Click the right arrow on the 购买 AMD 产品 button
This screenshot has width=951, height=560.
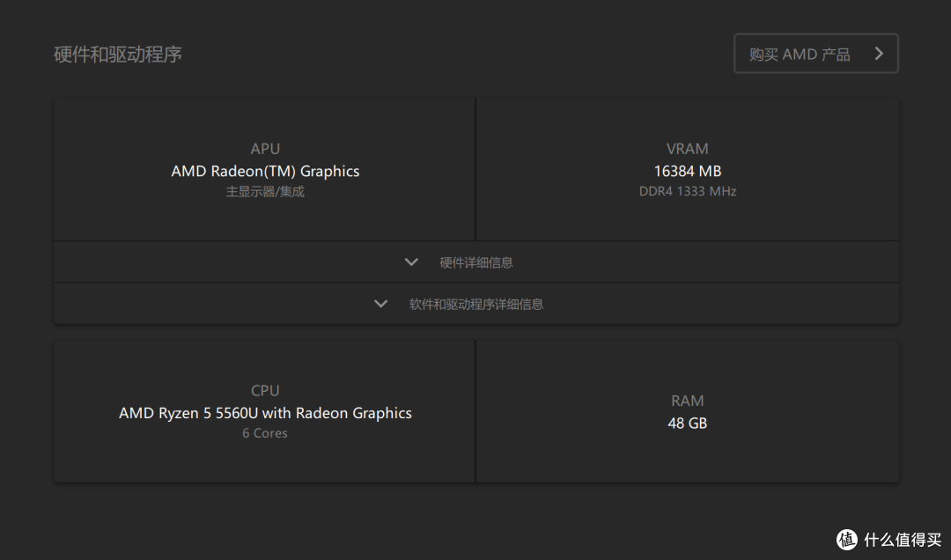pyautogui.click(x=878, y=54)
